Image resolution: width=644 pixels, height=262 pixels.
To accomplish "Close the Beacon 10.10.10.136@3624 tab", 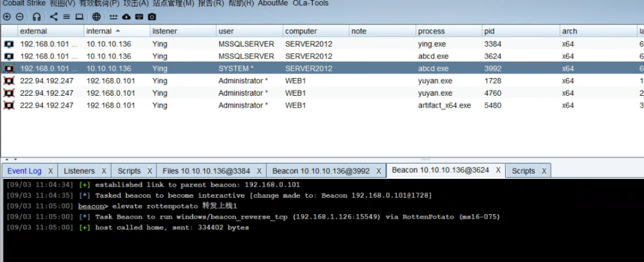I will tap(498, 170).
